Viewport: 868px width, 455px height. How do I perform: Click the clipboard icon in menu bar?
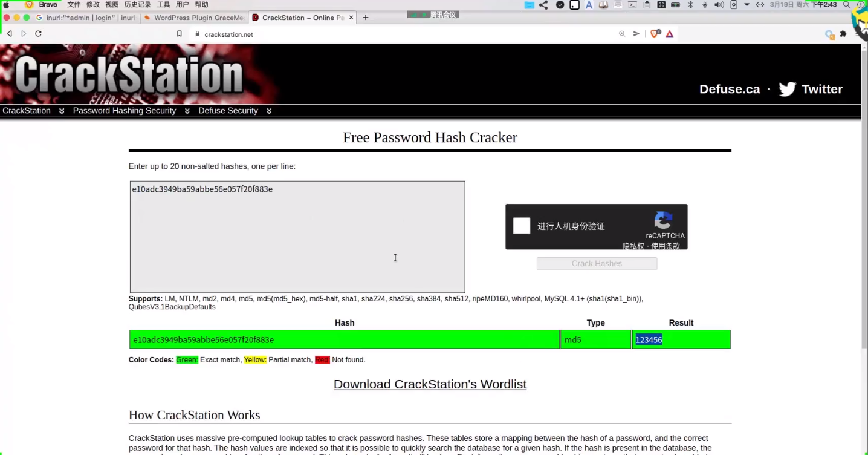(x=647, y=5)
